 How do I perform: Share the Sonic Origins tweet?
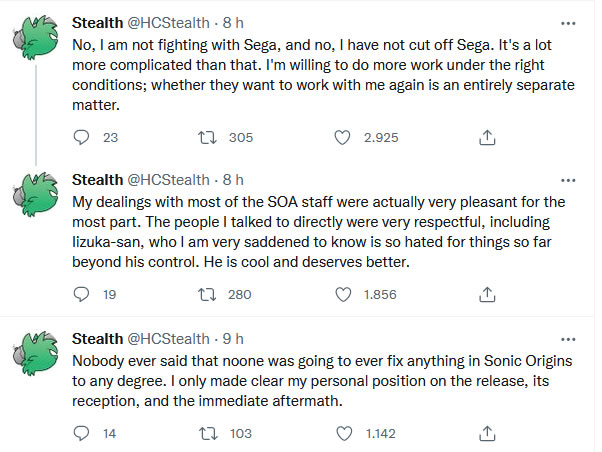point(487,434)
